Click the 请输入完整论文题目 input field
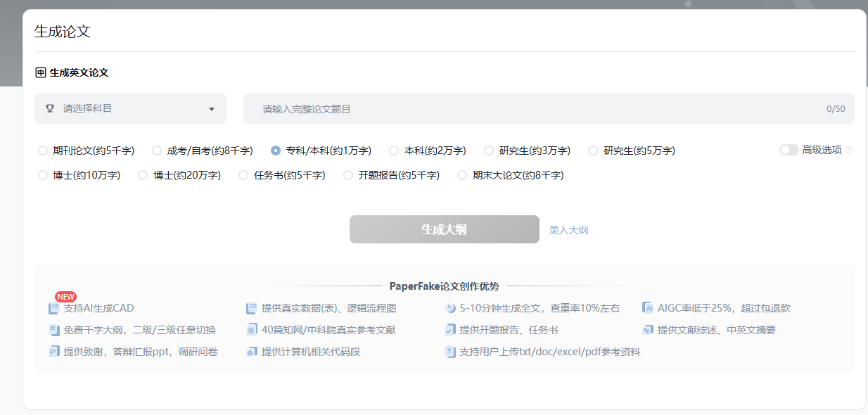This screenshot has width=868, height=415. point(535,108)
